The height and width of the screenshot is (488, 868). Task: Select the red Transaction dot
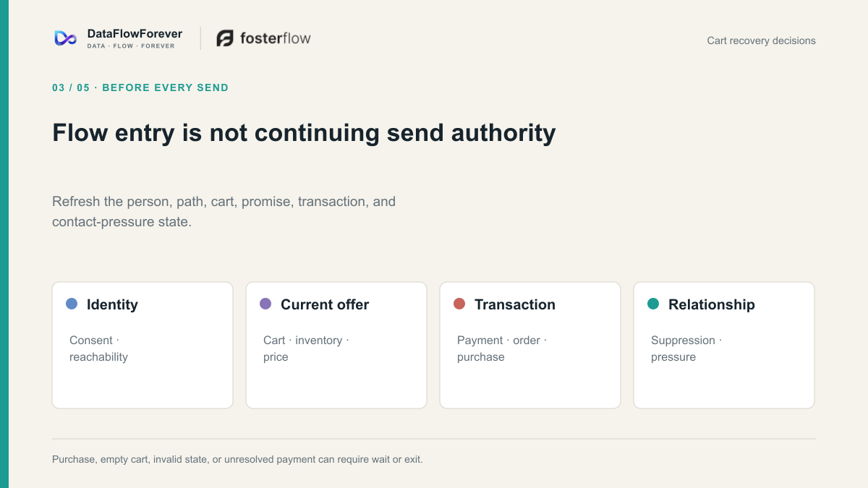click(x=459, y=304)
